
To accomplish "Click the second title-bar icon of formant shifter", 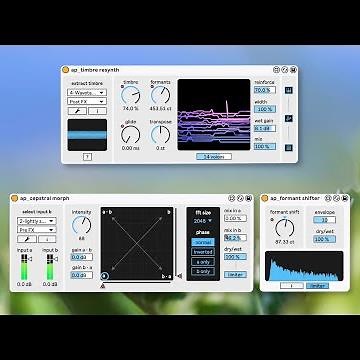I will tap(337, 198).
